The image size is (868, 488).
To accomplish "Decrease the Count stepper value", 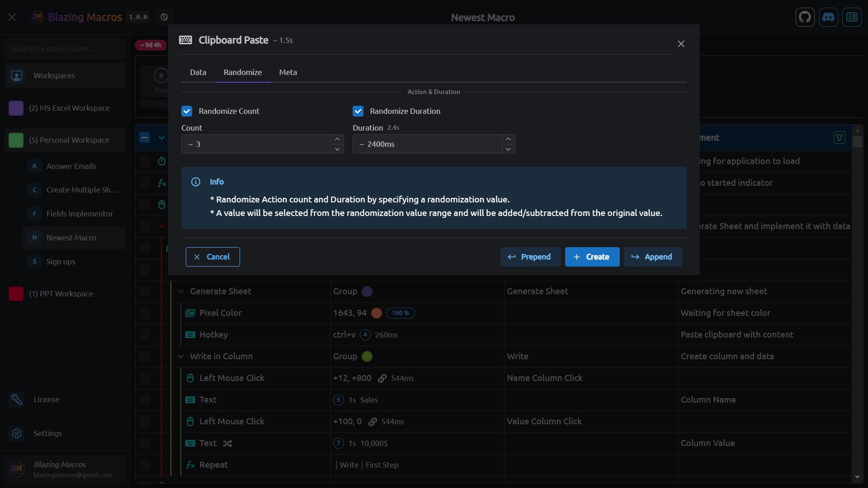I will (x=337, y=149).
